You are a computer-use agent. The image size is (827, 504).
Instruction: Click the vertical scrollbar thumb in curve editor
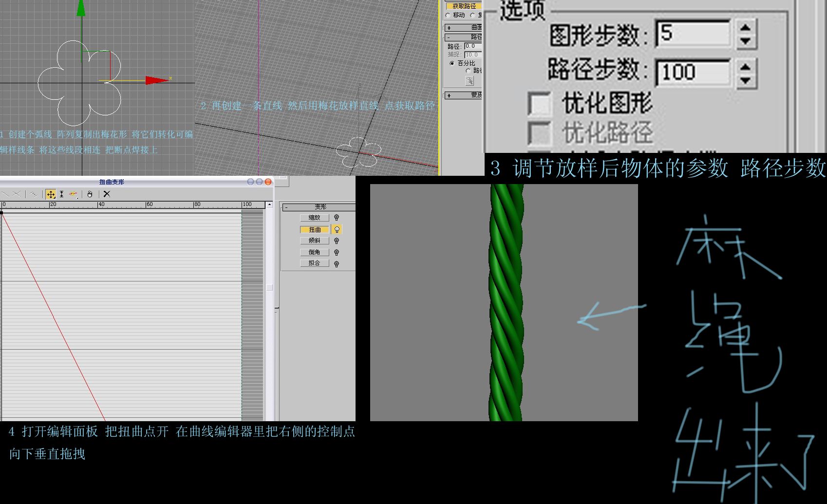(x=269, y=287)
